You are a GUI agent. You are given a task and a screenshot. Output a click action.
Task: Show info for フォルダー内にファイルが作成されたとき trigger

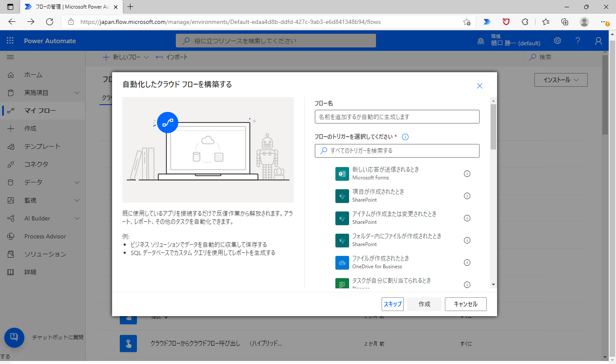pyautogui.click(x=467, y=240)
